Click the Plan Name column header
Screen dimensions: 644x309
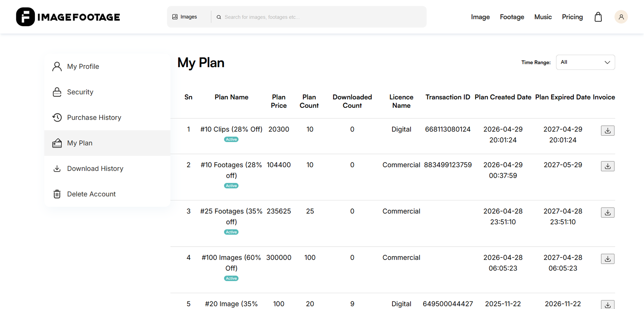(x=232, y=97)
